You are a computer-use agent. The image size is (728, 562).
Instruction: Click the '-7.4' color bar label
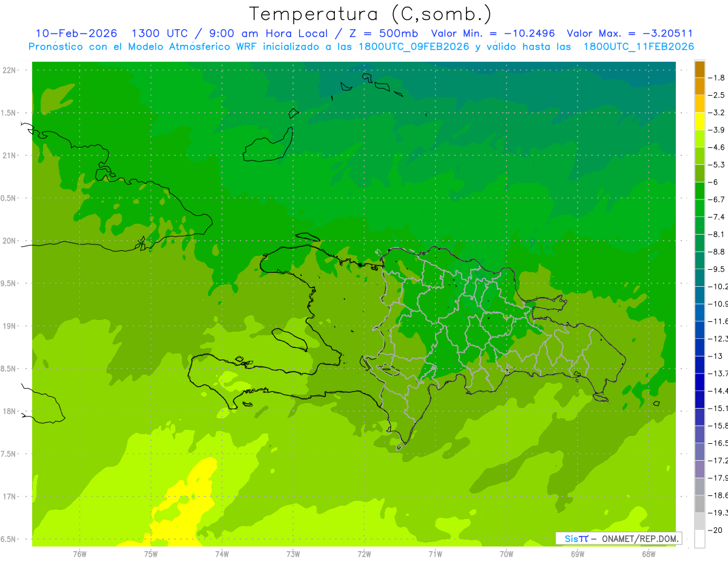pyautogui.click(x=717, y=216)
